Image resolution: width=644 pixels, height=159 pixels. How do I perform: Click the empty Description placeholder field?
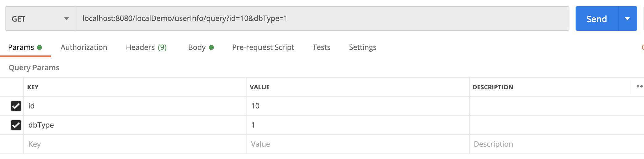555,144
